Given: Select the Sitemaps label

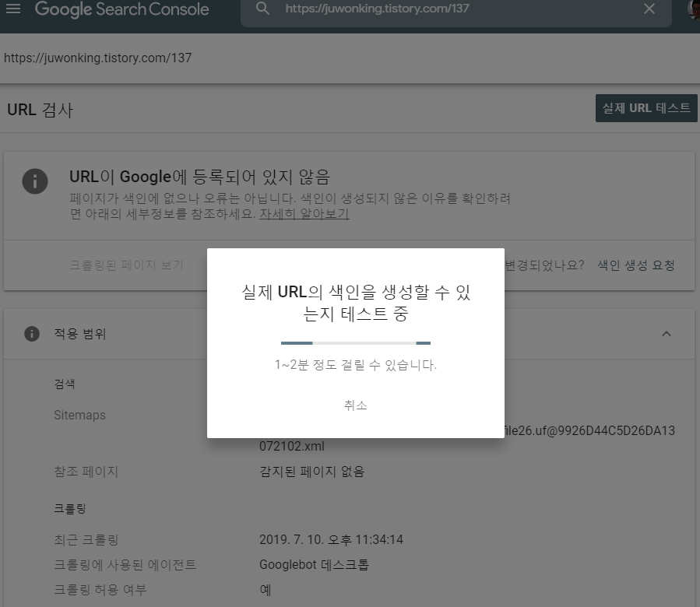Looking at the screenshot, I should (79, 415).
